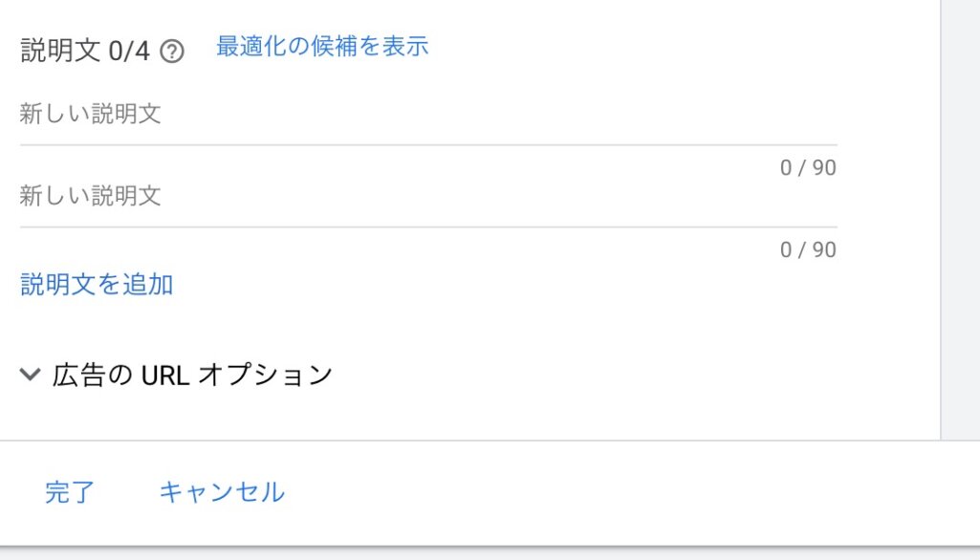Open the 最適化の候補を表示 link
The width and height of the screenshot is (980, 560).
322,46
